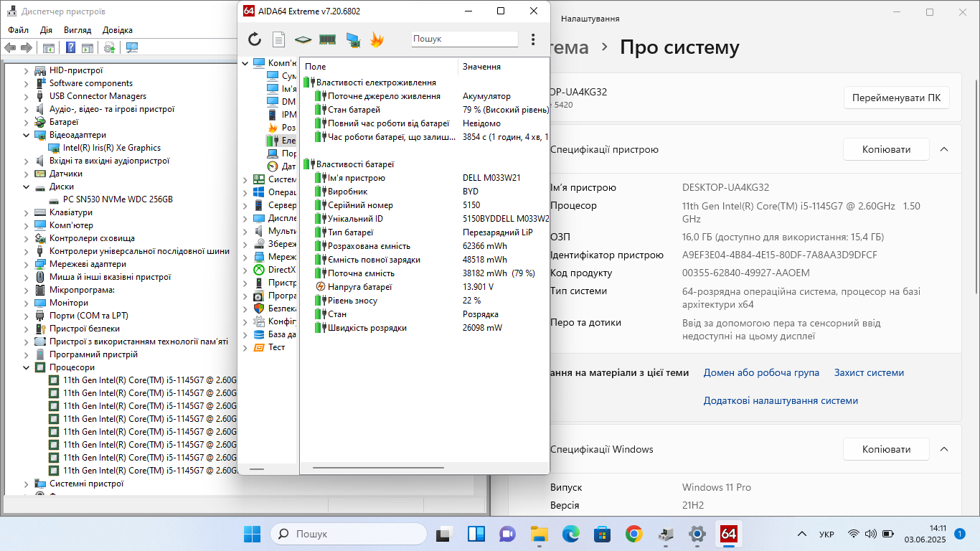Open the three-dot menu in AIDA64
This screenshot has width=980, height=551.
[533, 39]
